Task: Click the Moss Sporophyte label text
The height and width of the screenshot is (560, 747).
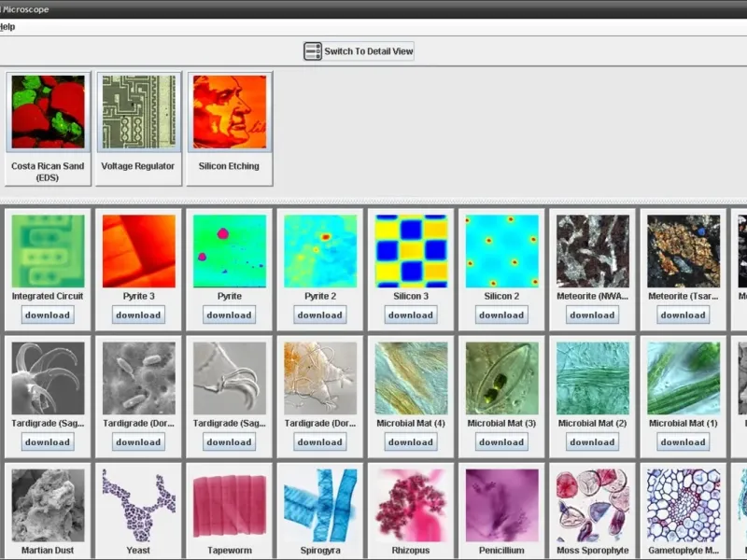Action: [593, 551]
